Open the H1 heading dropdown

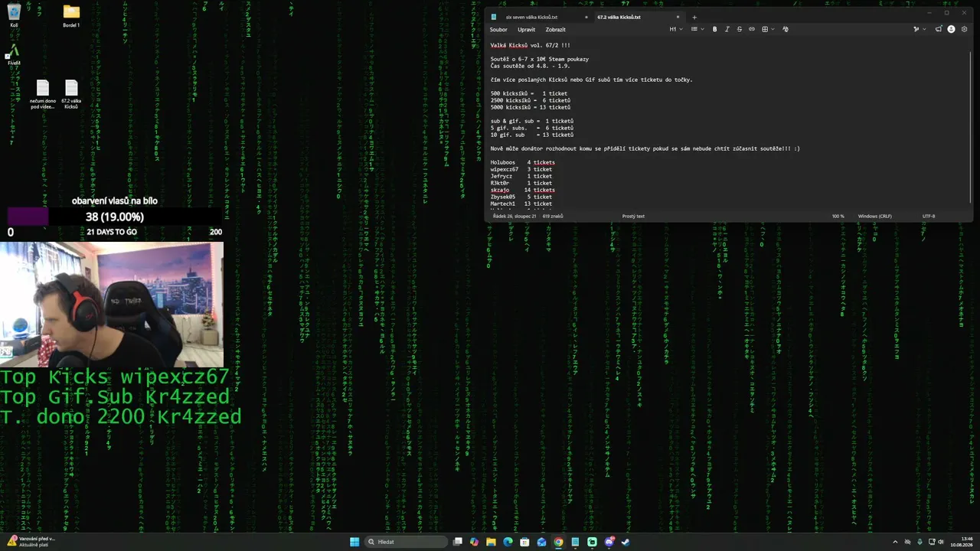pos(676,29)
